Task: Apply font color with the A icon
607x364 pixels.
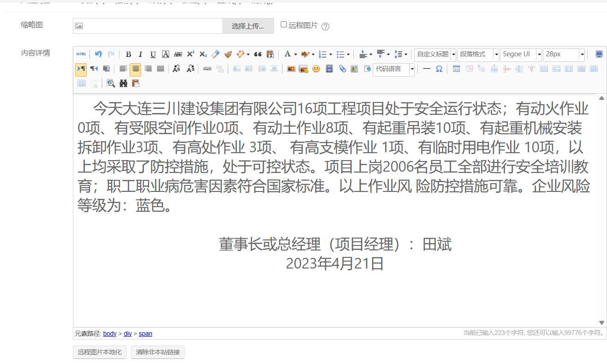Action: tap(287, 54)
